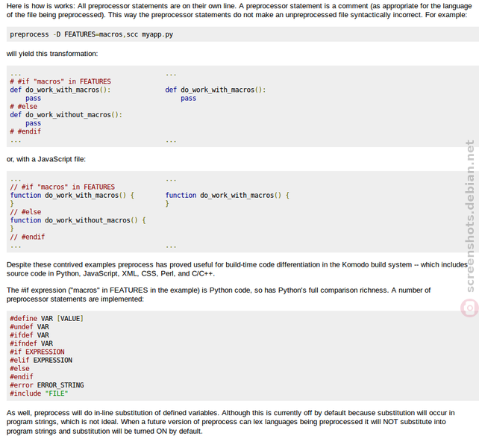The width and height of the screenshot is (479, 448).
Task: Click the screenshots.debian.net vertical watermark text
Action: (x=470, y=217)
